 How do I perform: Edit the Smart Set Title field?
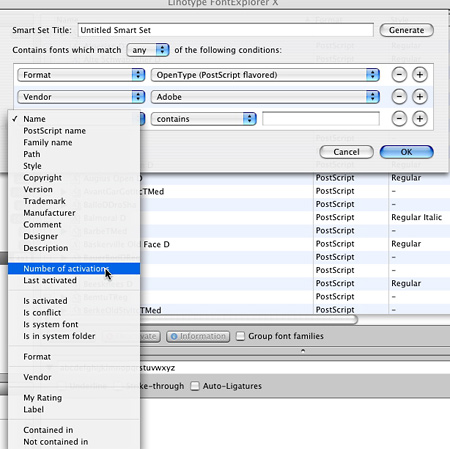coord(225,30)
